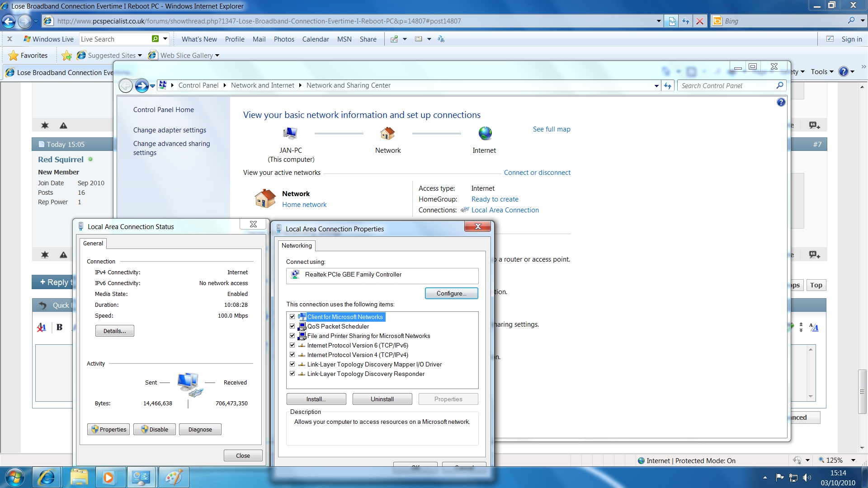Click Control Panel forward arrow button
The height and width of the screenshot is (488, 868).
point(142,85)
